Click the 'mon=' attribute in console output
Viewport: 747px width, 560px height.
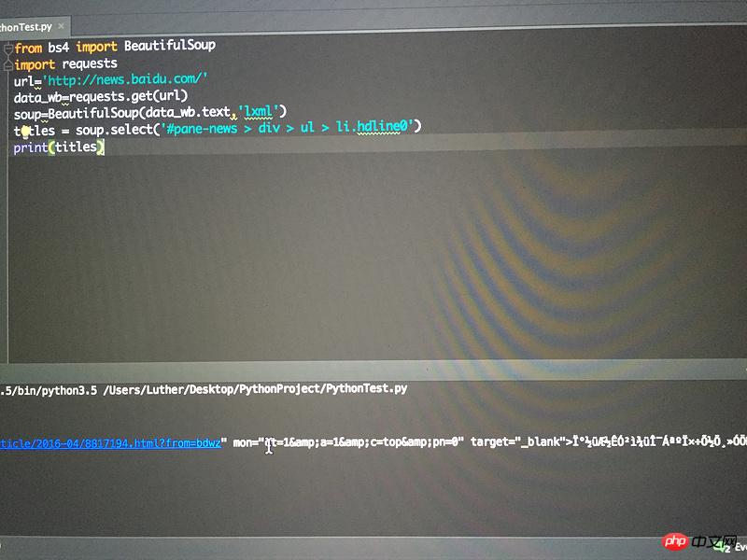click(245, 442)
